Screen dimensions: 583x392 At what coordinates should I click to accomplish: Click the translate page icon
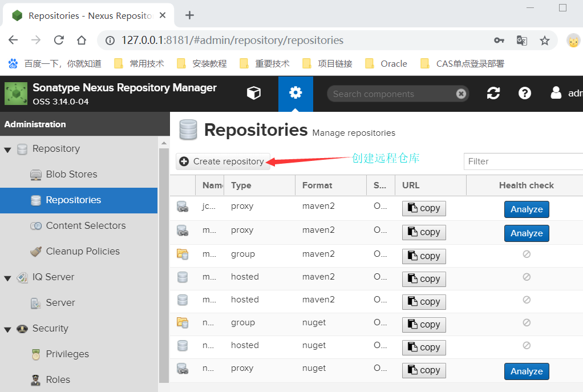521,40
